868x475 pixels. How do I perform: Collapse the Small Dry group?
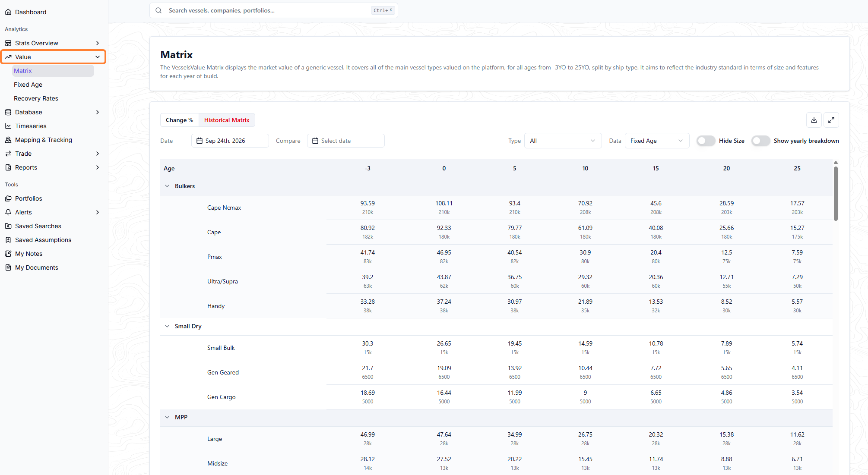coord(167,326)
